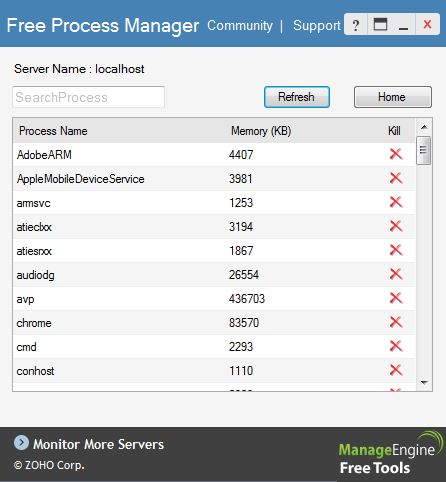This screenshot has width=446, height=482.
Task: Kill the conhost process
Action: [396, 370]
